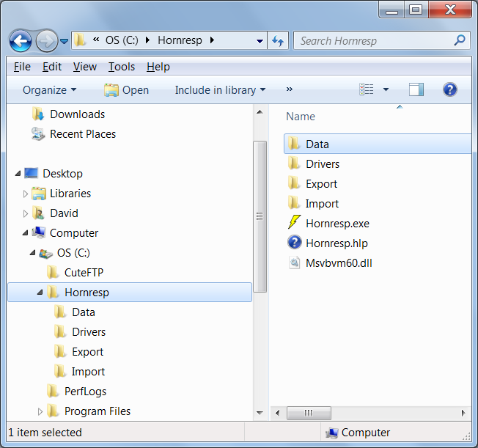Select Downloads in the navigation pane
This screenshot has height=448, width=478.
[x=77, y=114]
